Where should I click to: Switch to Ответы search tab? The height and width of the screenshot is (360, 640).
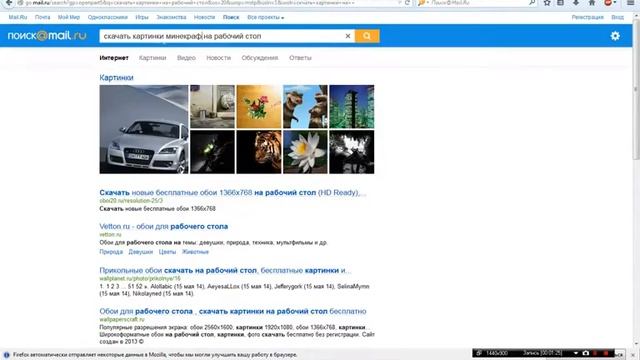click(300, 58)
